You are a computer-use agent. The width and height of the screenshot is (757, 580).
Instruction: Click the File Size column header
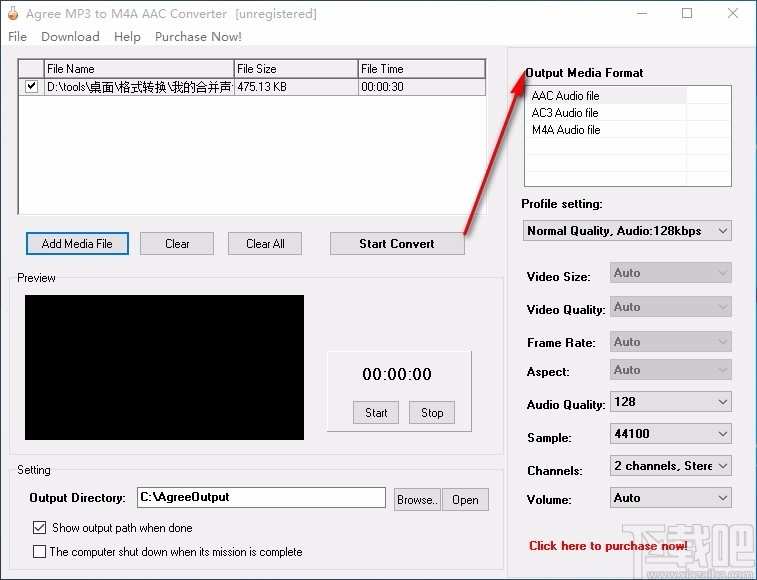(296, 69)
